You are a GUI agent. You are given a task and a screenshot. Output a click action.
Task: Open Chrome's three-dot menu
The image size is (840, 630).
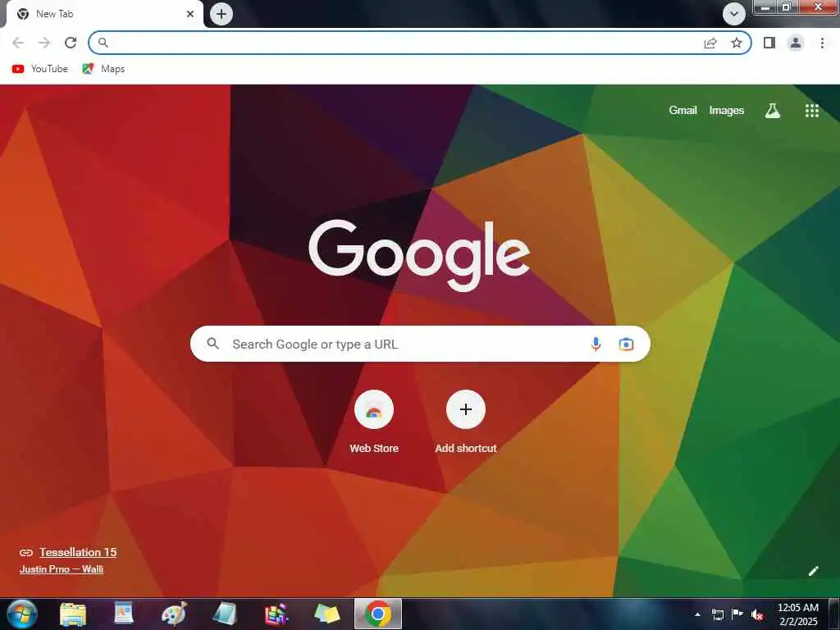tap(822, 43)
